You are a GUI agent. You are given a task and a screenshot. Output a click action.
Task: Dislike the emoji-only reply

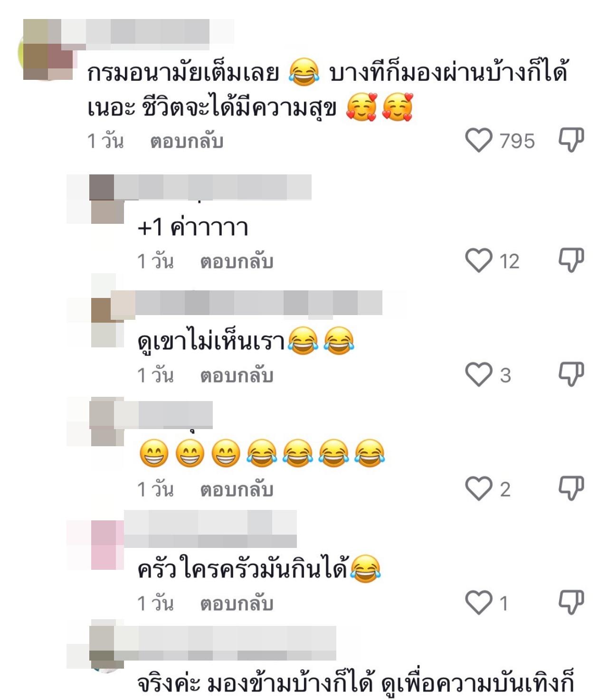[x=570, y=488]
